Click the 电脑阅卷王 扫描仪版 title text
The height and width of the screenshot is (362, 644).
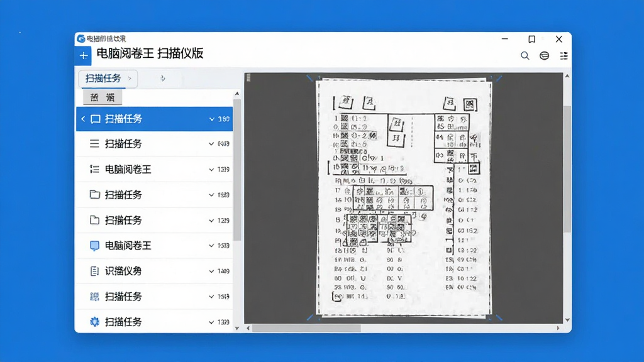click(x=150, y=53)
